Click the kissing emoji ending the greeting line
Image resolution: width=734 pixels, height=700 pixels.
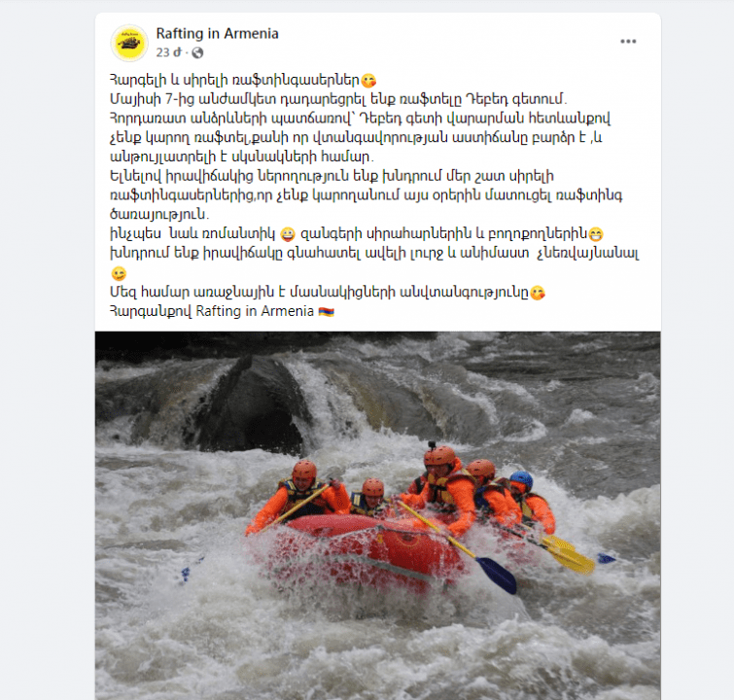pos(368,81)
